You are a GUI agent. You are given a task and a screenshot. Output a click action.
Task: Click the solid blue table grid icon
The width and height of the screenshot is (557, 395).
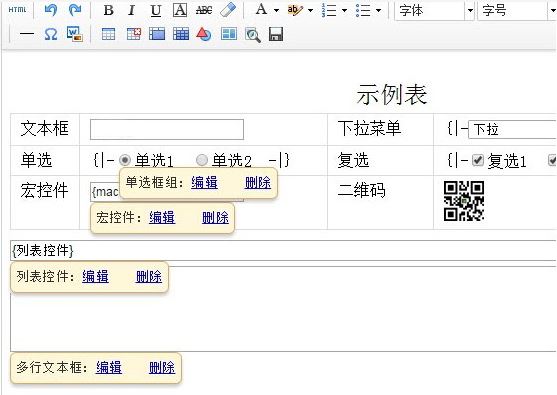pyautogui.click(x=181, y=34)
